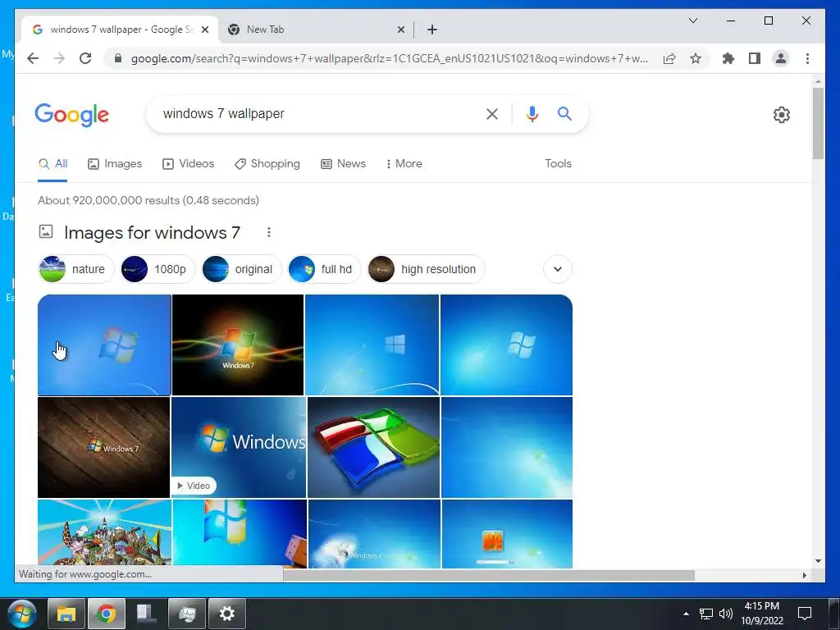
Task: Open the Images for windows 7 heading
Action: pos(152,232)
